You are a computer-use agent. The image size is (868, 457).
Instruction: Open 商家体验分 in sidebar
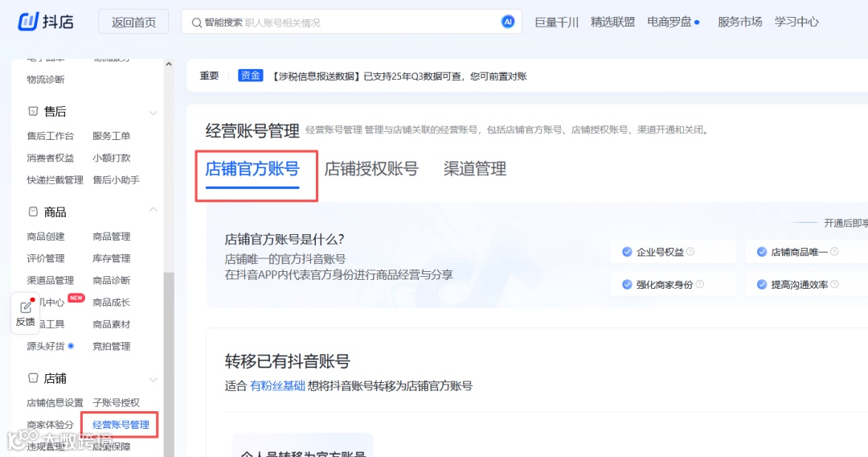coord(51,425)
